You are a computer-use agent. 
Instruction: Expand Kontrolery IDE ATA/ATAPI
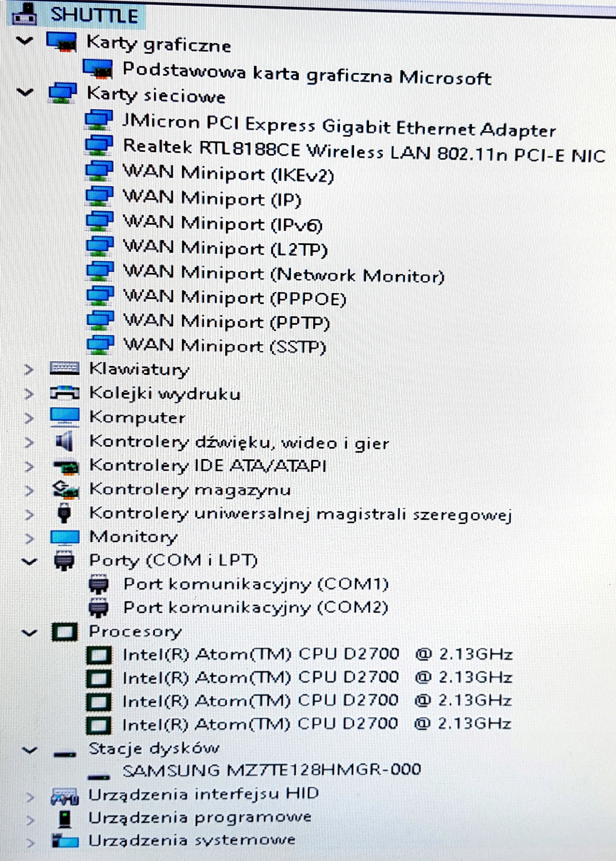[28, 467]
